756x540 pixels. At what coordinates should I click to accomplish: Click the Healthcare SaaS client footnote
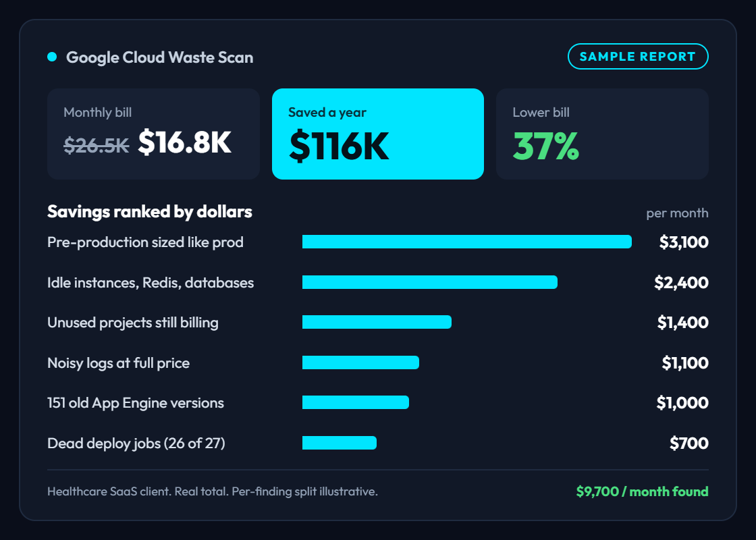pos(213,491)
